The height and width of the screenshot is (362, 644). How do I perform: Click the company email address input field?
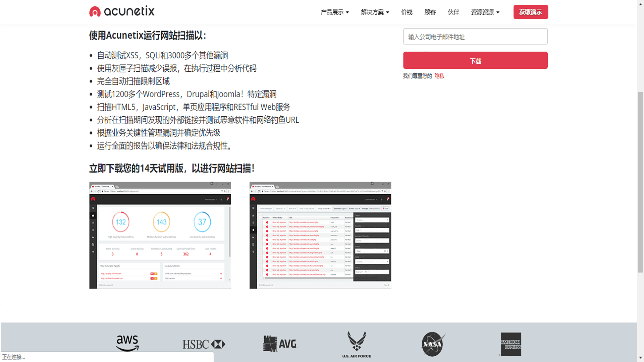click(x=475, y=37)
